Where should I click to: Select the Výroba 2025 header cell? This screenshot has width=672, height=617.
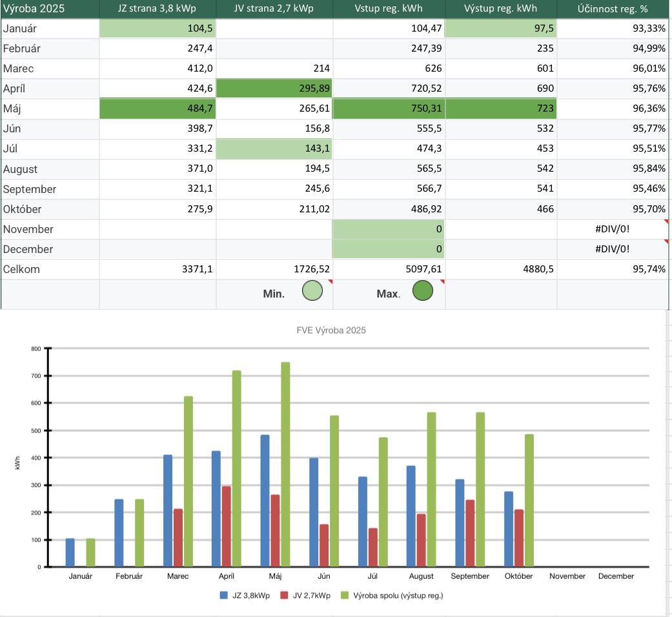coord(50,10)
